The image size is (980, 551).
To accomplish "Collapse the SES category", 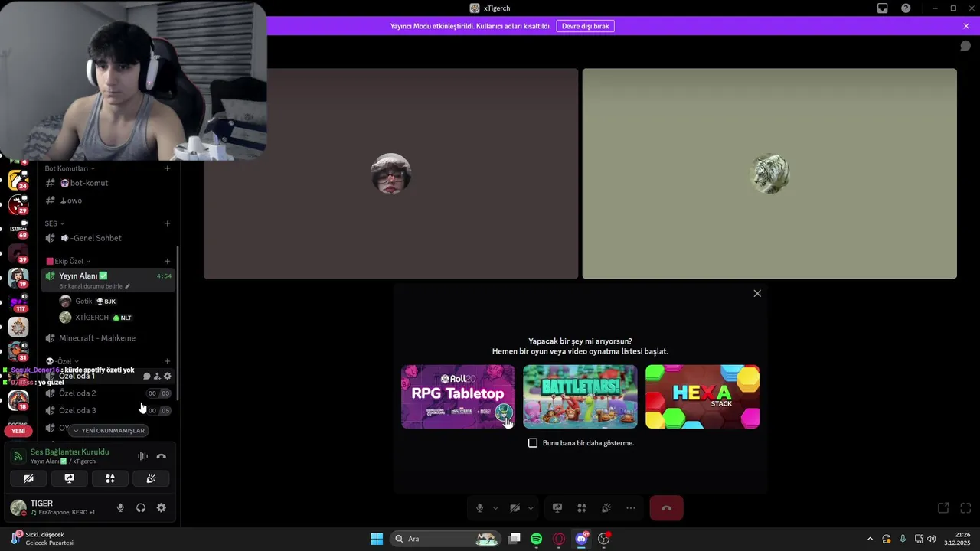I will point(54,223).
